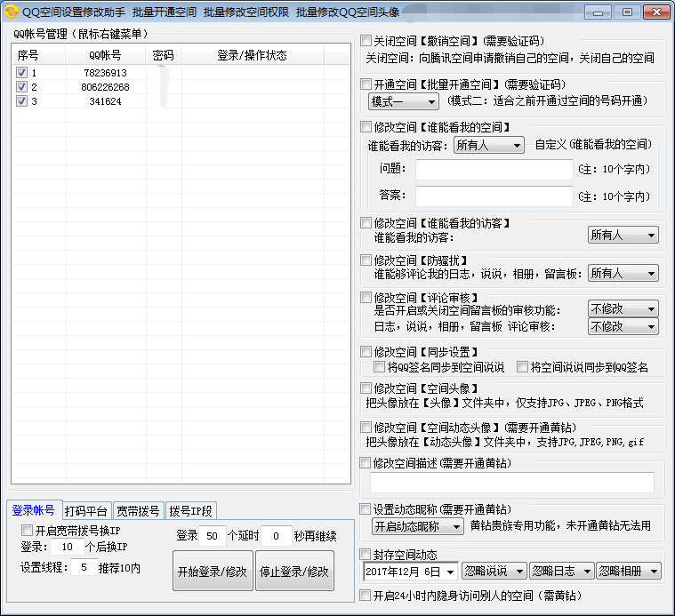Open the 忽略说说 dropdown
675x616 pixels.
tap(494, 572)
